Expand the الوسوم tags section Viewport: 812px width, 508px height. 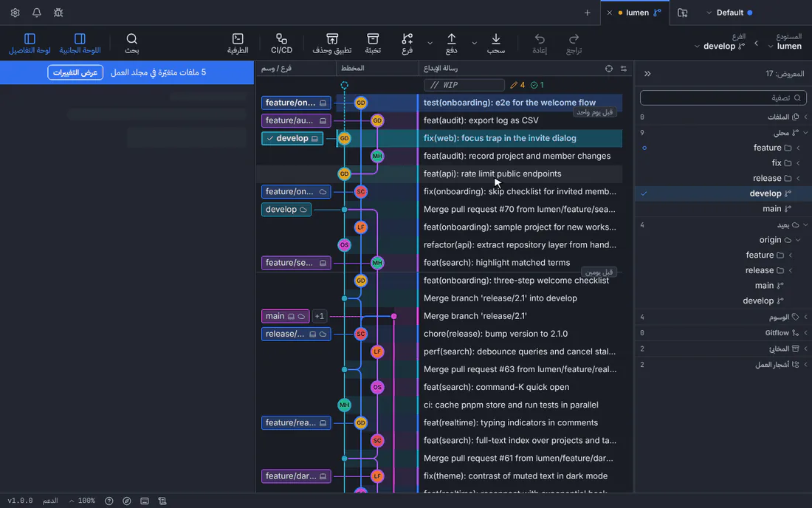point(723,317)
